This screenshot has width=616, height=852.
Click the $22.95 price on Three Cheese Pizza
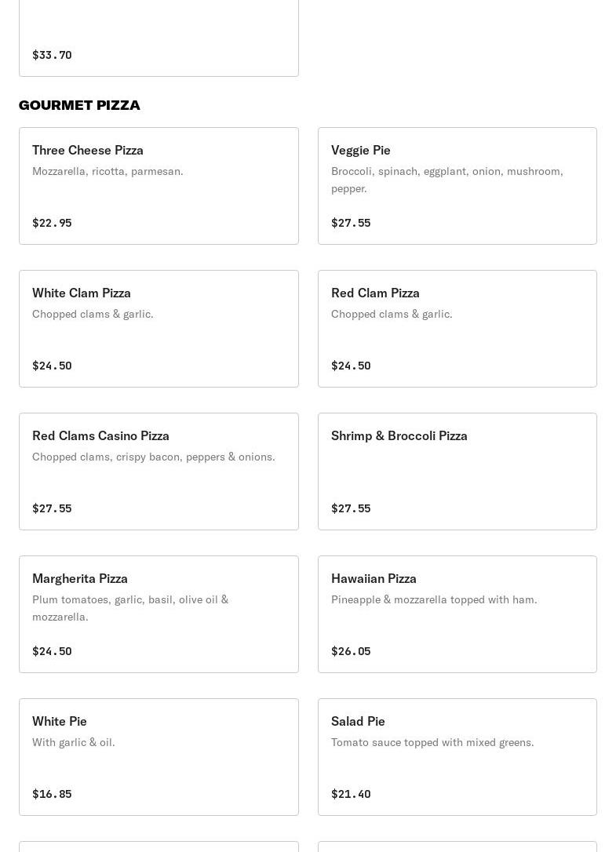[x=52, y=223]
